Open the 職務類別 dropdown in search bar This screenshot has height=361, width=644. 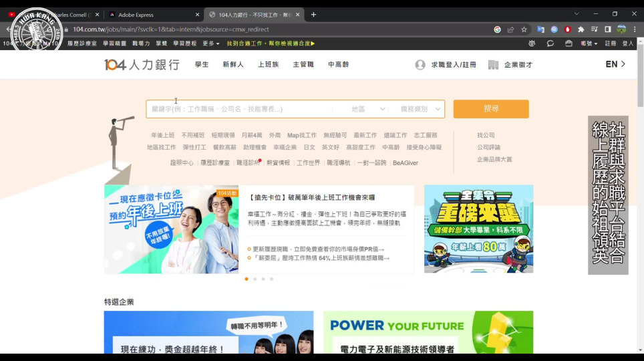[420, 109]
